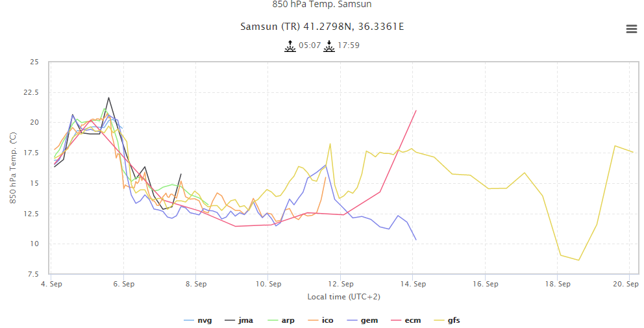Click the x-axis label '12. Sep'
Image resolution: width=644 pixels, height=328 pixels.
click(341, 284)
